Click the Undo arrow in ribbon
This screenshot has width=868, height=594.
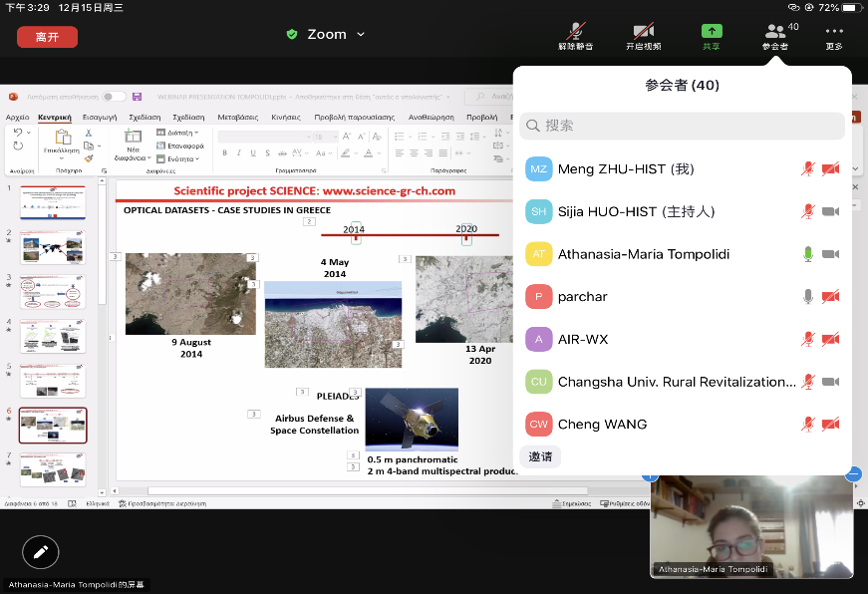tap(18, 133)
